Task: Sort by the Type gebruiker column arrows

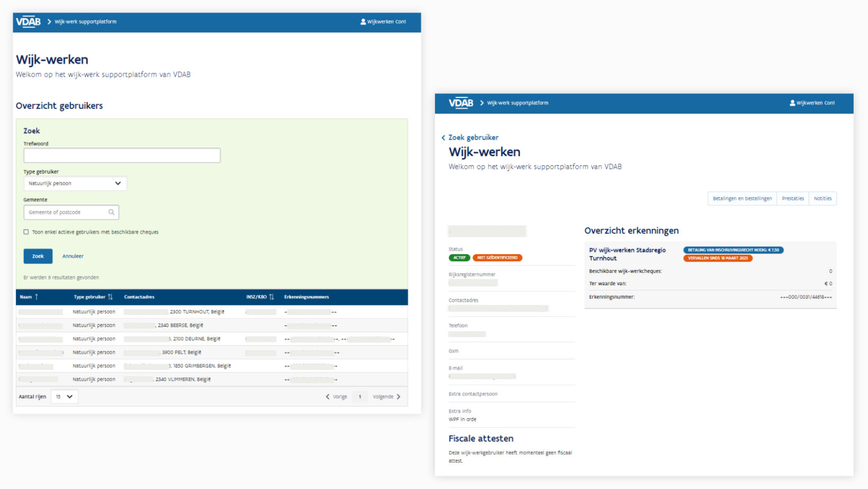Action: [x=111, y=297]
